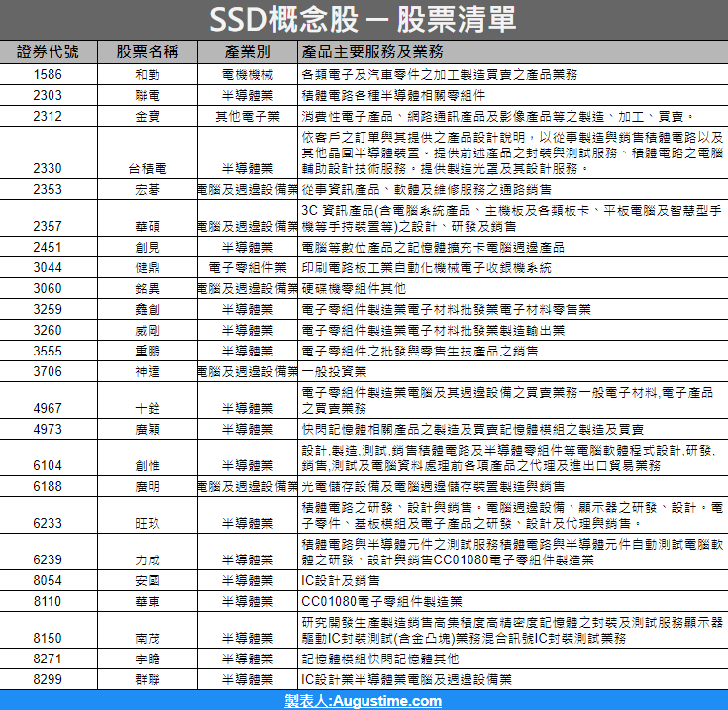Click stock code 2451

(x=48, y=247)
